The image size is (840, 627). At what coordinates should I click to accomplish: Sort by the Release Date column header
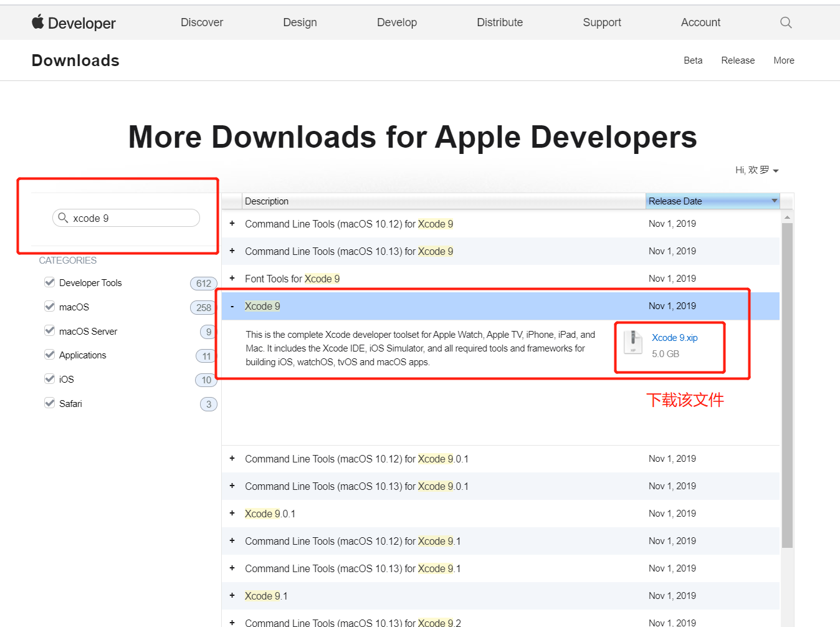point(712,201)
